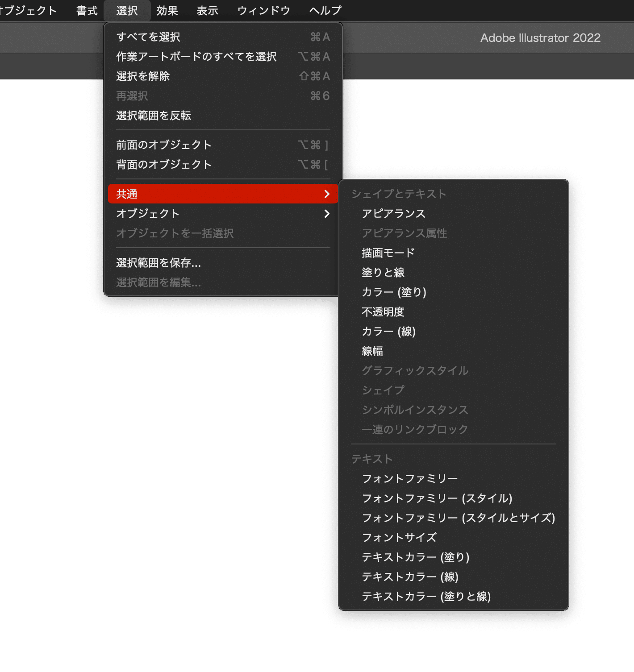Select 作業アートボードのすべてを選択
The image size is (634, 672).
tap(223, 57)
